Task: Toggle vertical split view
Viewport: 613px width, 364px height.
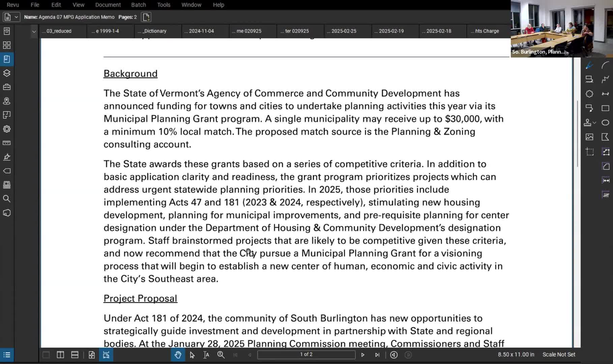Action: pyautogui.click(x=60, y=355)
